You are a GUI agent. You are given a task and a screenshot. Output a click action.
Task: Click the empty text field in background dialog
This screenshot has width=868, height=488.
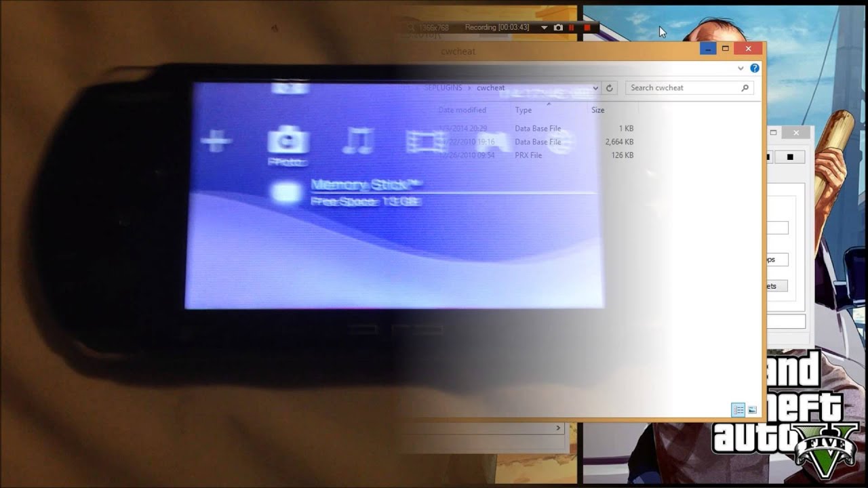777,228
